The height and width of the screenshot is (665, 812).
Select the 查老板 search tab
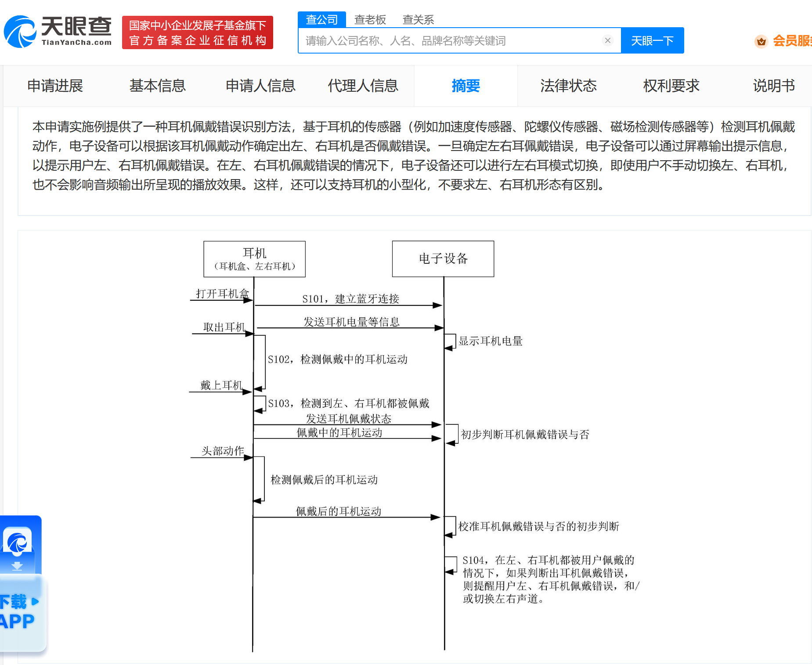pos(370,20)
